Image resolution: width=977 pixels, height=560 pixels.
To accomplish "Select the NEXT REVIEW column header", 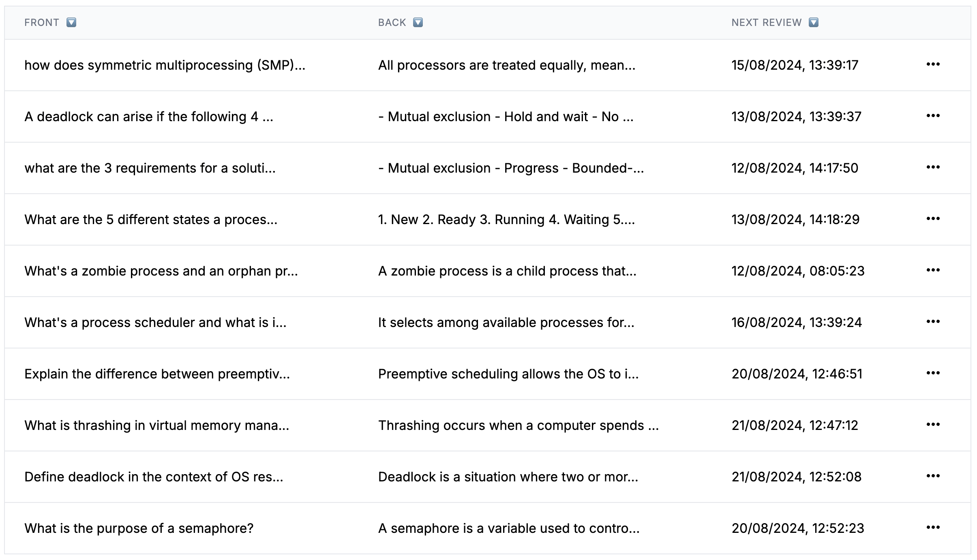I will [767, 23].
